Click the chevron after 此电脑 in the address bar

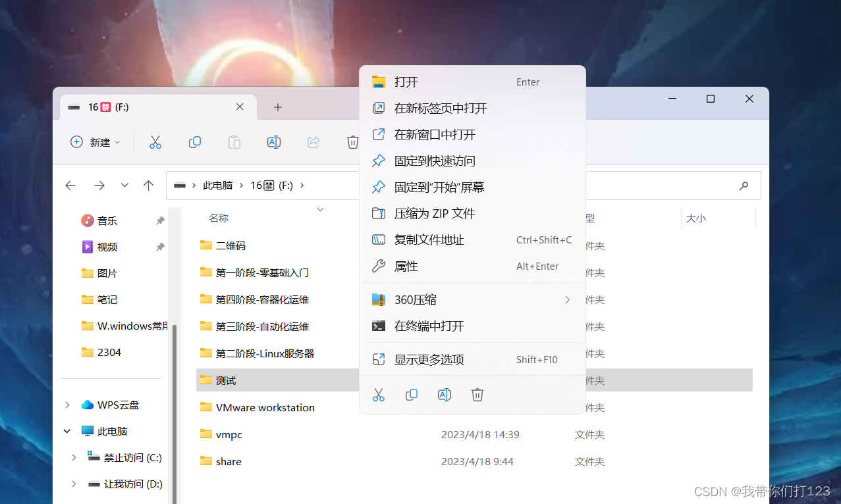(242, 186)
